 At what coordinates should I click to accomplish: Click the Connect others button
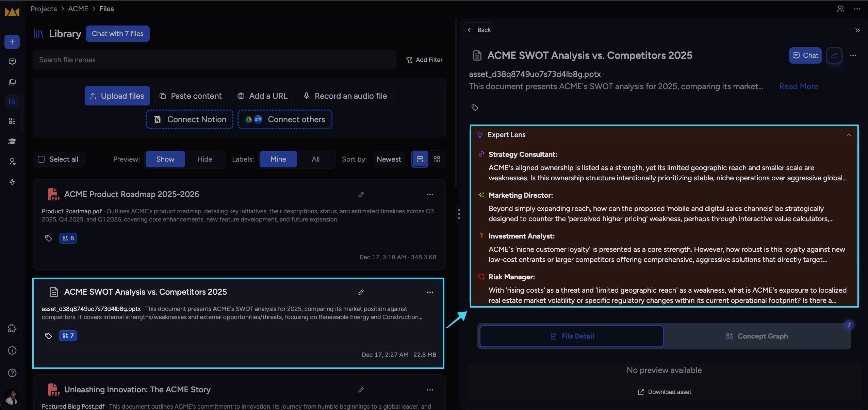[285, 119]
